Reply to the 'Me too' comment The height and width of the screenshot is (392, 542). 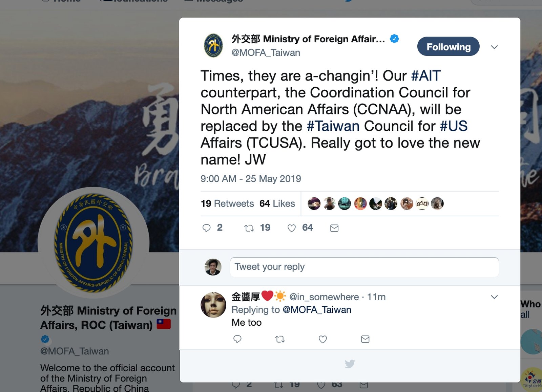(x=237, y=339)
